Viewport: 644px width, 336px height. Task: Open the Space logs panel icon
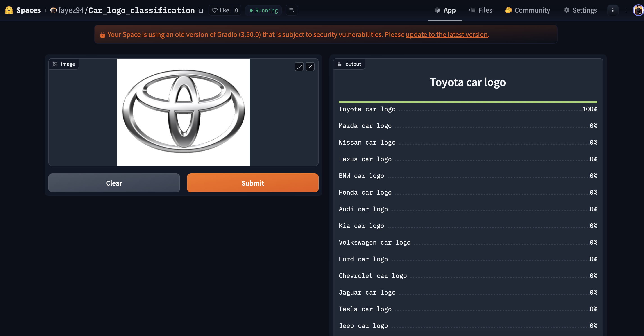click(x=292, y=10)
